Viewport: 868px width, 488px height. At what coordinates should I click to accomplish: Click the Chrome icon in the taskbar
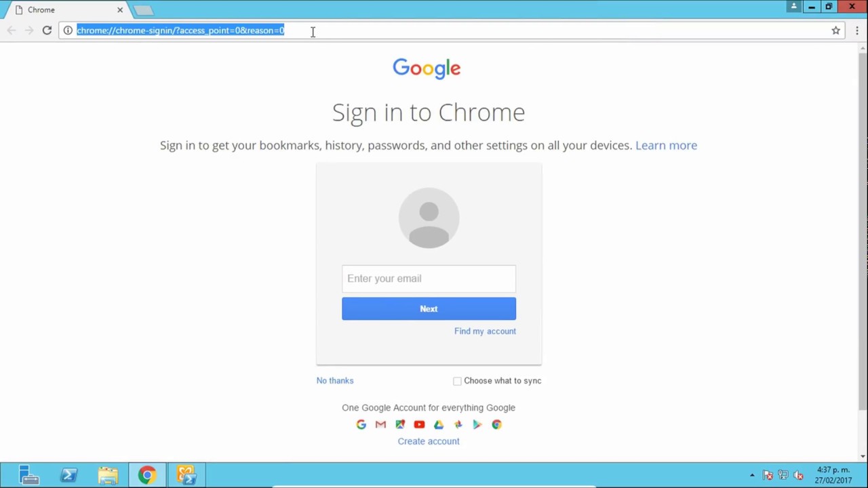(x=147, y=475)
